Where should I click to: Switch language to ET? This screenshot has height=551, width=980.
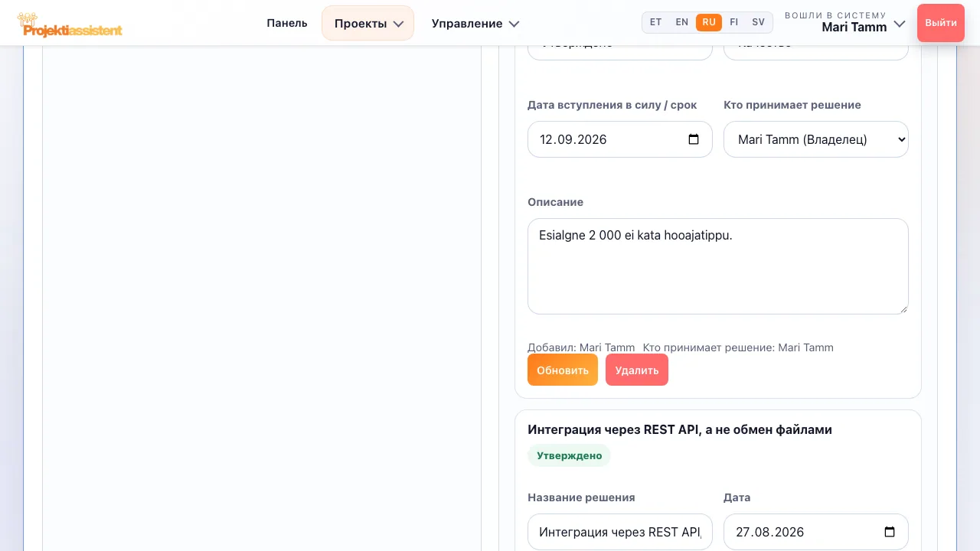656,22
